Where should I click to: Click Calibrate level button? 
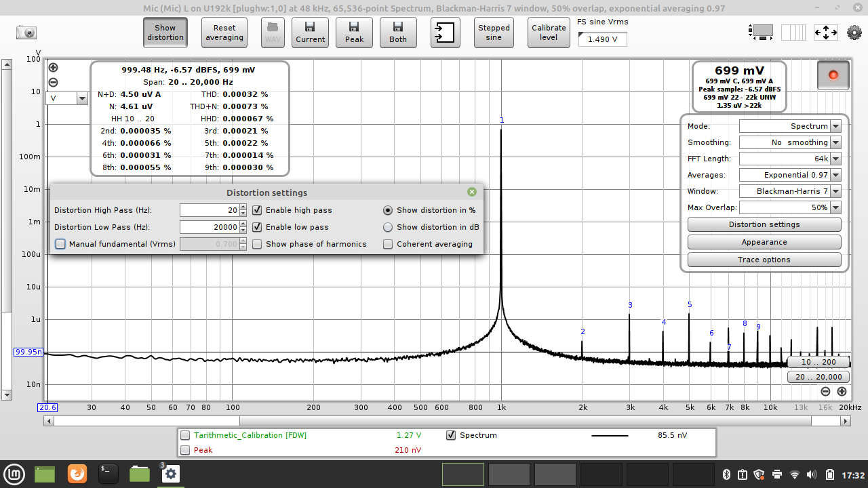[549, 33]
